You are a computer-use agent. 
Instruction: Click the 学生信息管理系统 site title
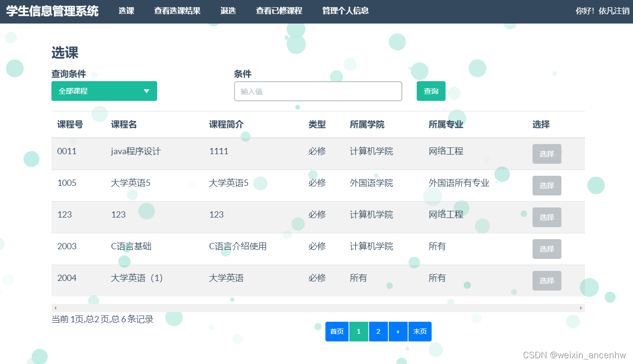[x=51, y=11]
